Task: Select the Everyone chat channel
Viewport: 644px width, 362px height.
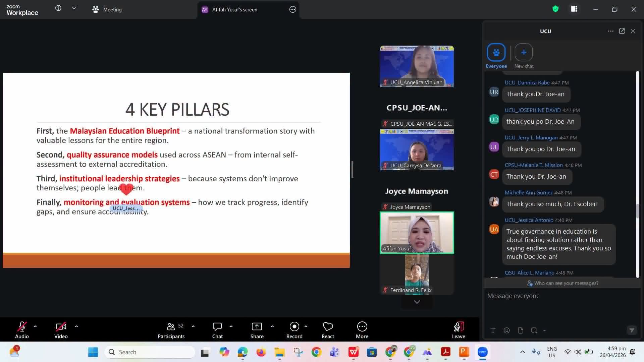Action: click(x=496, y=56)
